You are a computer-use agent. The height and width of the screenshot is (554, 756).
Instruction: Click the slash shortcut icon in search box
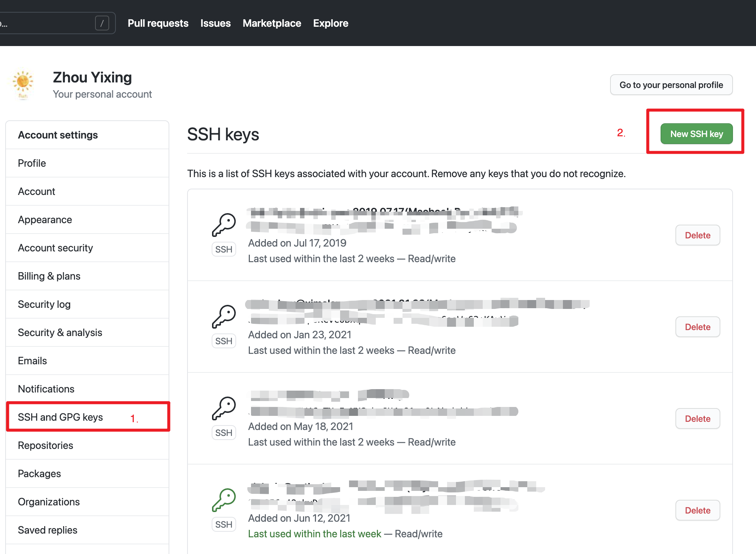click(102, 23)
